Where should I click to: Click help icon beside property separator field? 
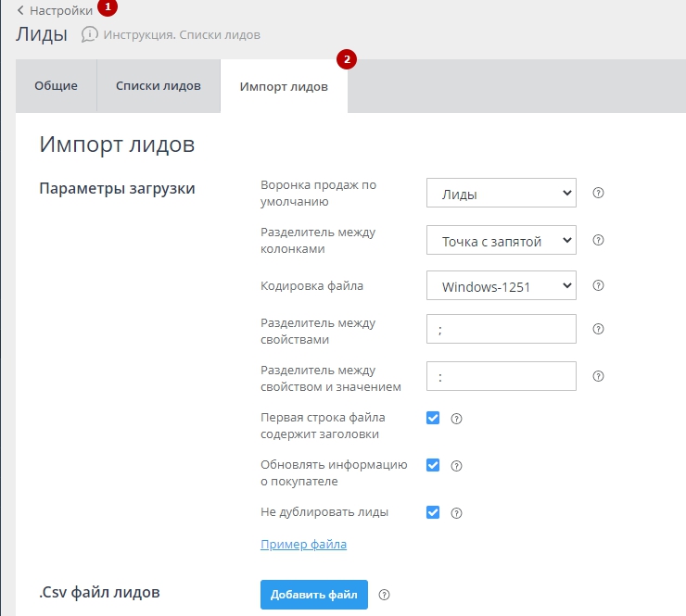tap(598, 329)
